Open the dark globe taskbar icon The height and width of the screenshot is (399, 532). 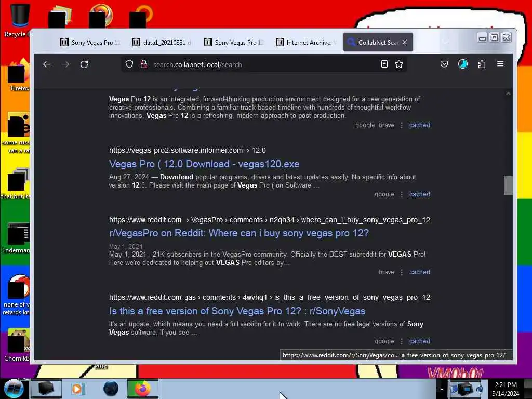(x=111, y=389)
